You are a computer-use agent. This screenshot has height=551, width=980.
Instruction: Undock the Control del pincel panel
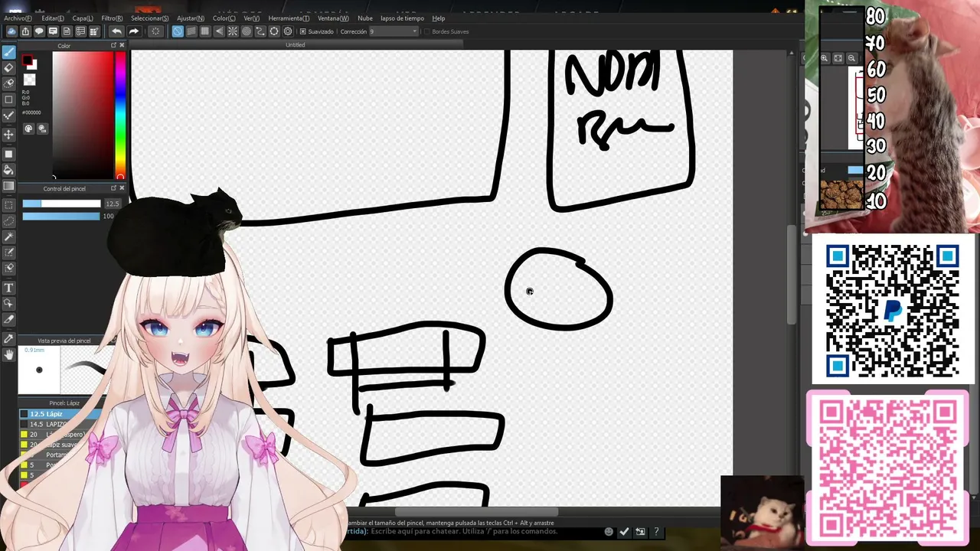coord(113,188)
